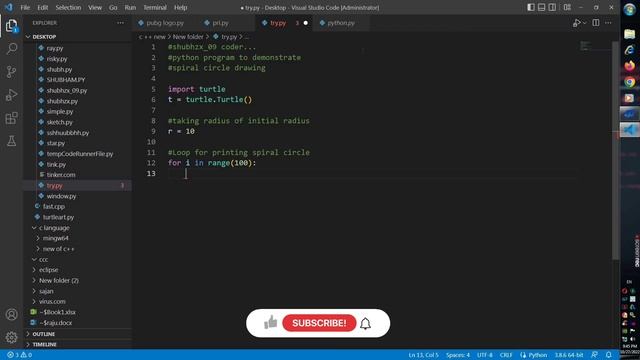Open the Source Control view
Viewport: 640px width, 360px height.
point(11,72)
